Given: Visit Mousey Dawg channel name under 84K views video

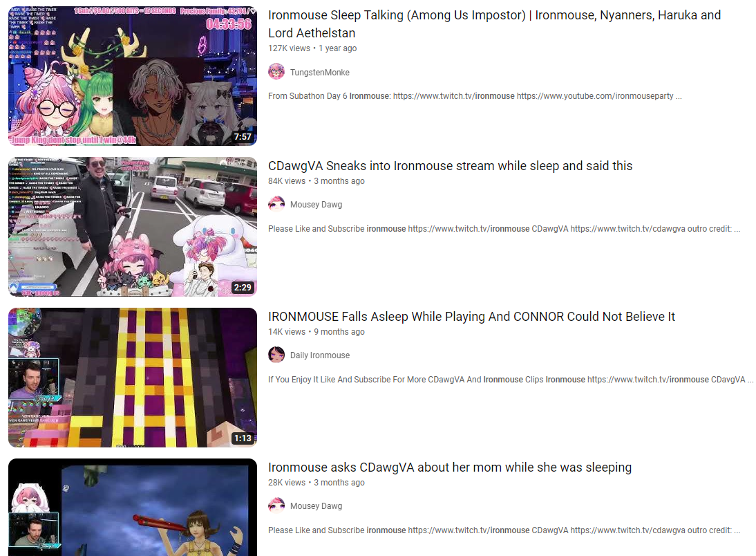Looking at the screenshot, I should [316, 205].
